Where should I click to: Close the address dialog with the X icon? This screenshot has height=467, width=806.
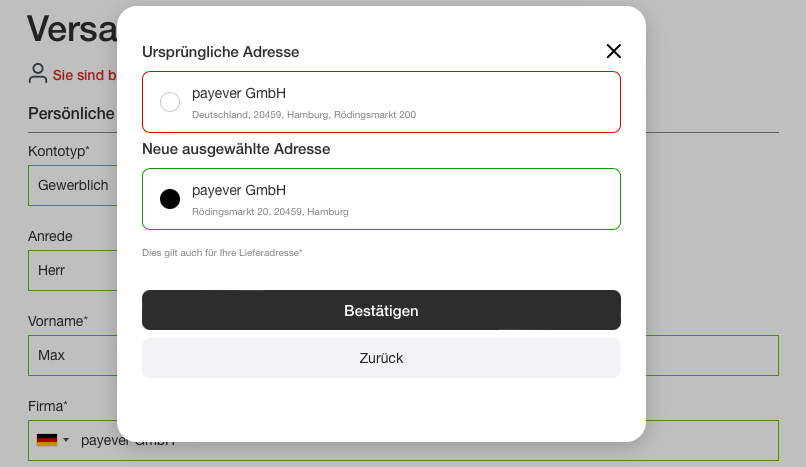pyautogui.click(x=613, y=51)
